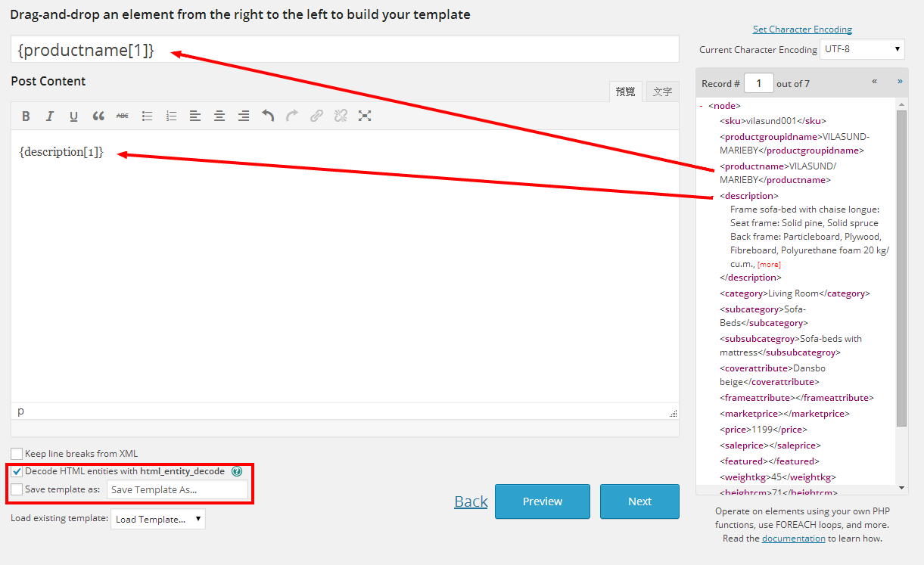The image size is (924, 565).
Task: Insert a numbered list
Action: (172, 116)
